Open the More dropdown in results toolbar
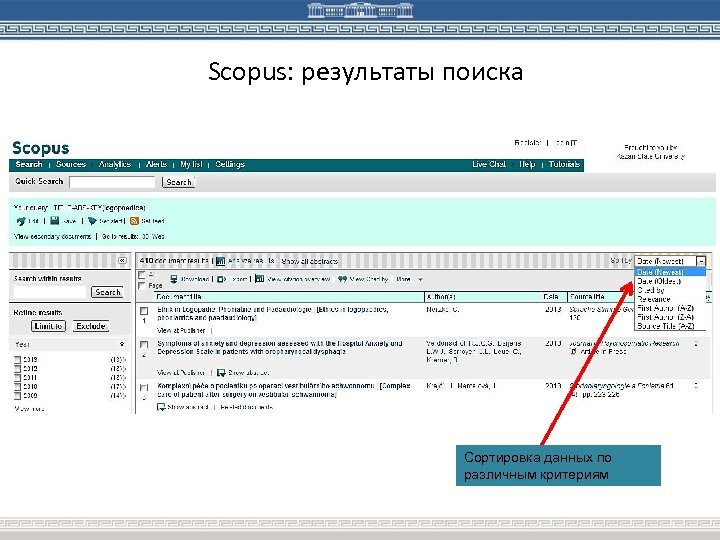Screen dimensions: 720x540 click(409, 279)
